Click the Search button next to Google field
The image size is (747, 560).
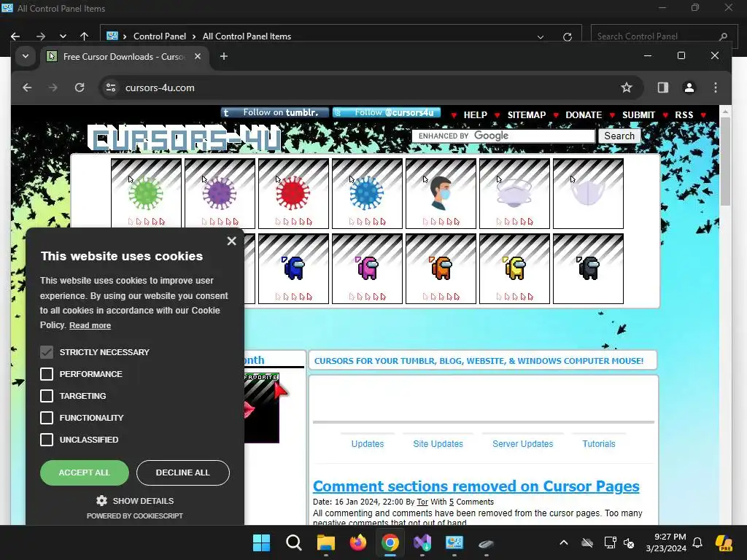[x=619, y=136]
